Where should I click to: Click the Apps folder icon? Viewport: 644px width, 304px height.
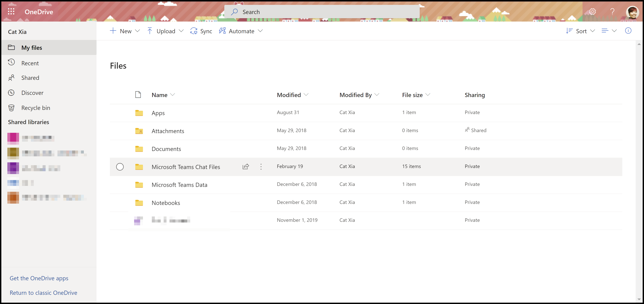pos(139,113)
